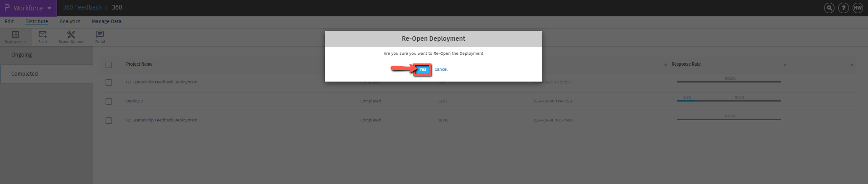Click the Workforce logo icon
Screen dimensions: 868x184
click(7, 8)
